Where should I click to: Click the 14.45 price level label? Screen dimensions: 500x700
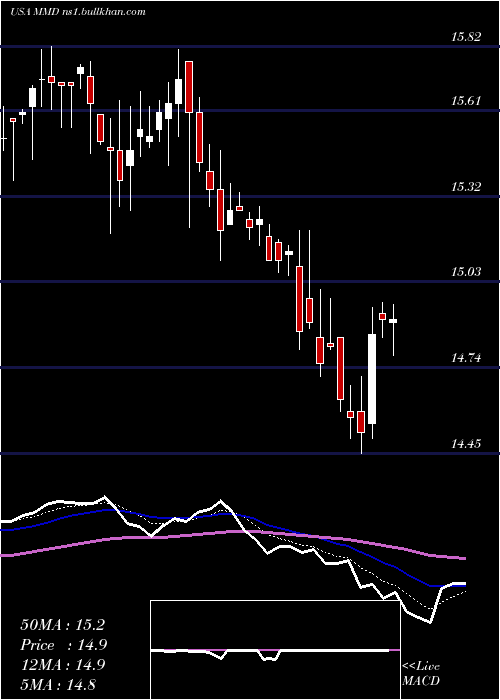tap(466, 443)
